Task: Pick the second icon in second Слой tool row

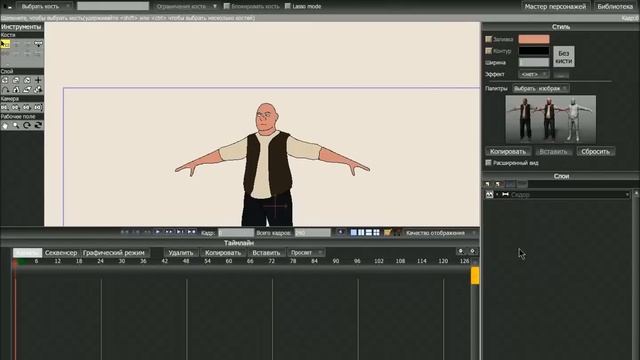Action: tap(16, 90)
